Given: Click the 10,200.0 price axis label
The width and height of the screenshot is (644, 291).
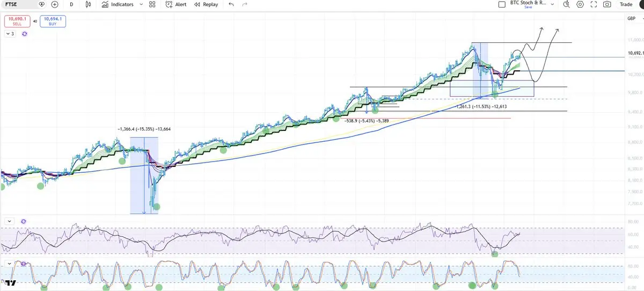Looking at the screenshot, I should point(635,75).
